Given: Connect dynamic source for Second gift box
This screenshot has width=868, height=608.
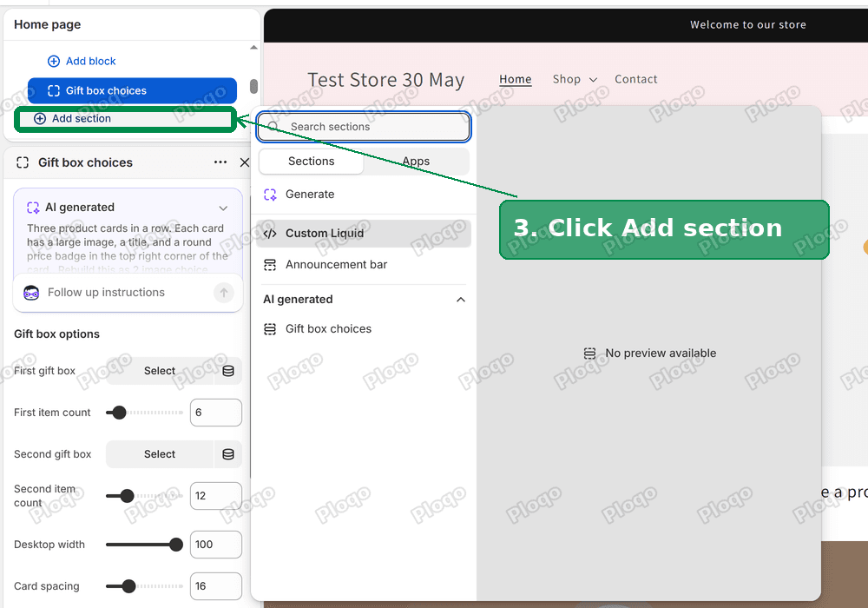Looking at the screenshot, I should click(x=228, y=454).
